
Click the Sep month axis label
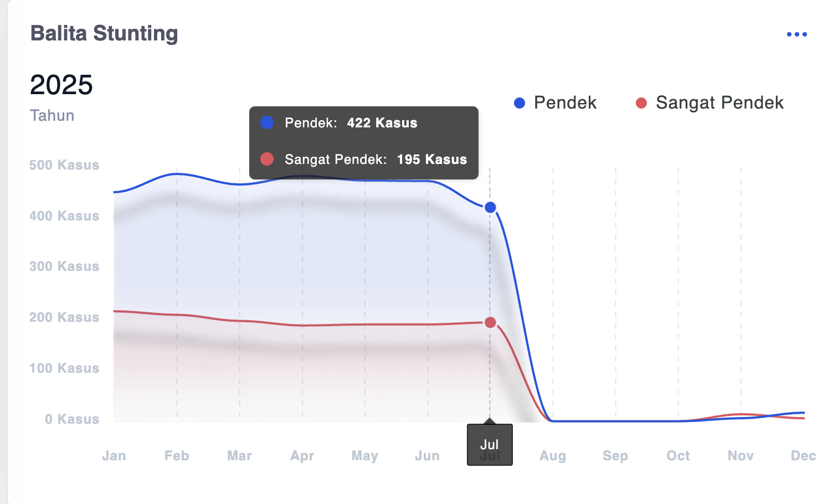(x=615, y=456)
